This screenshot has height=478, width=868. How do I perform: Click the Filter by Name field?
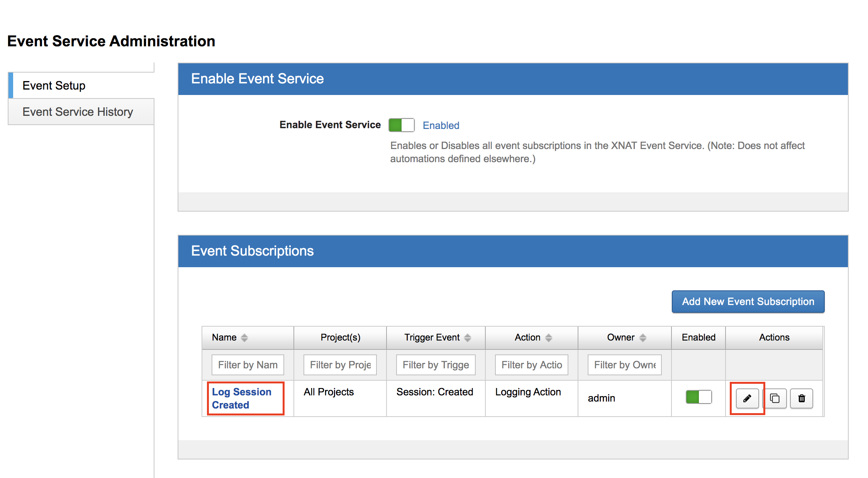[x=248, y=365]
